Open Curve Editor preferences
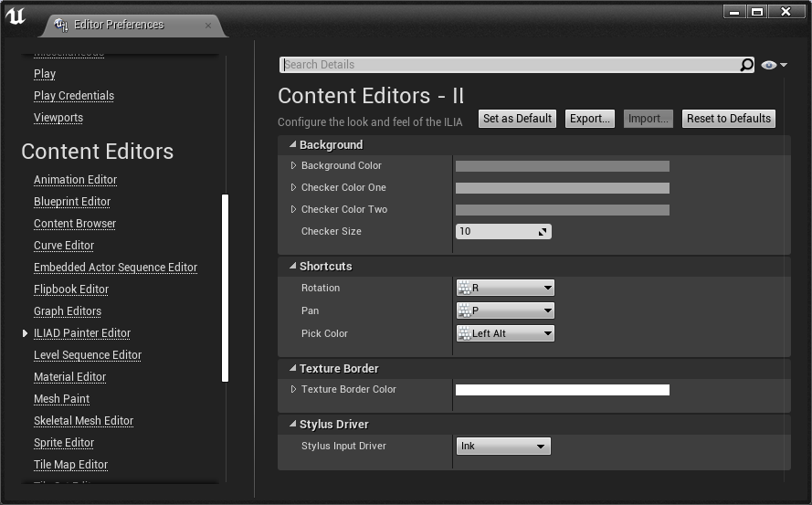 coord(64,246)
